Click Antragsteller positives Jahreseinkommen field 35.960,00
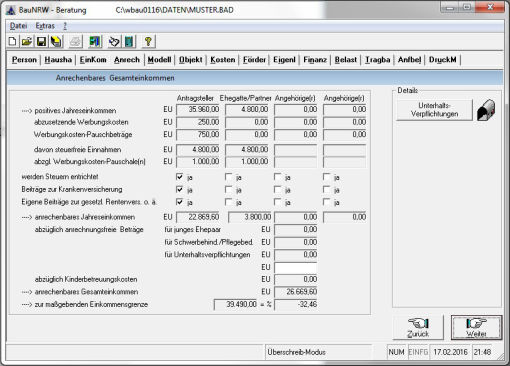 point(198,109)
